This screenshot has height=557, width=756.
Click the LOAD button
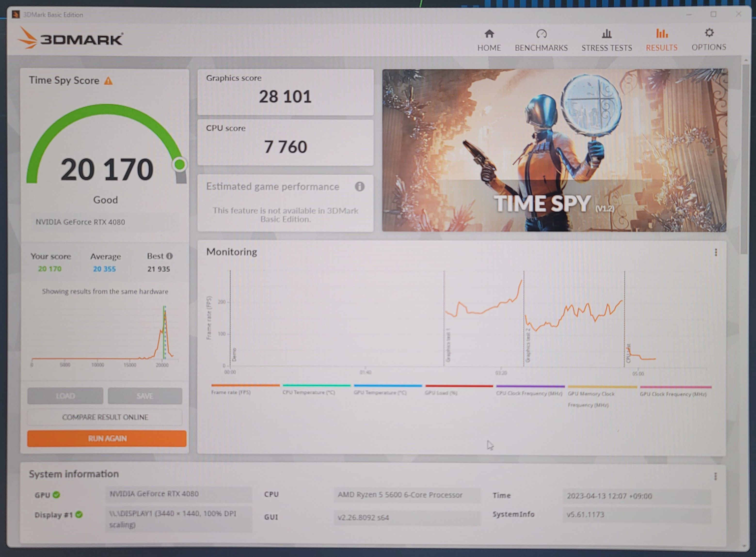point(65,395)
